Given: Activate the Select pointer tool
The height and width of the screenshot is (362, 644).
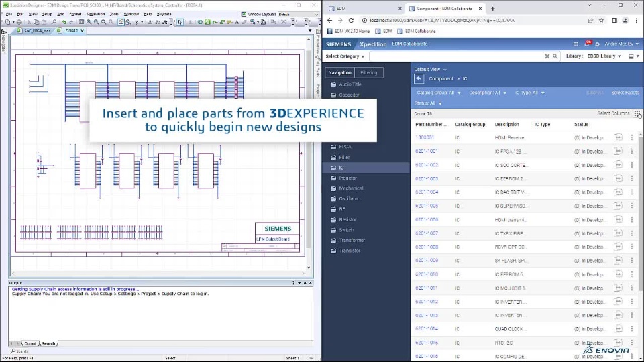Looking at the screenshot, I should click(x=180, y=22).
